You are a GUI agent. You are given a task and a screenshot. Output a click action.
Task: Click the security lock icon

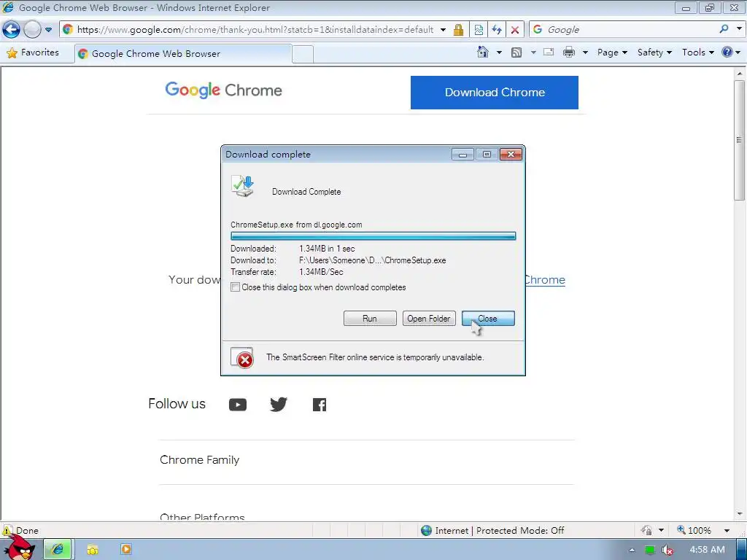(458, 29)
